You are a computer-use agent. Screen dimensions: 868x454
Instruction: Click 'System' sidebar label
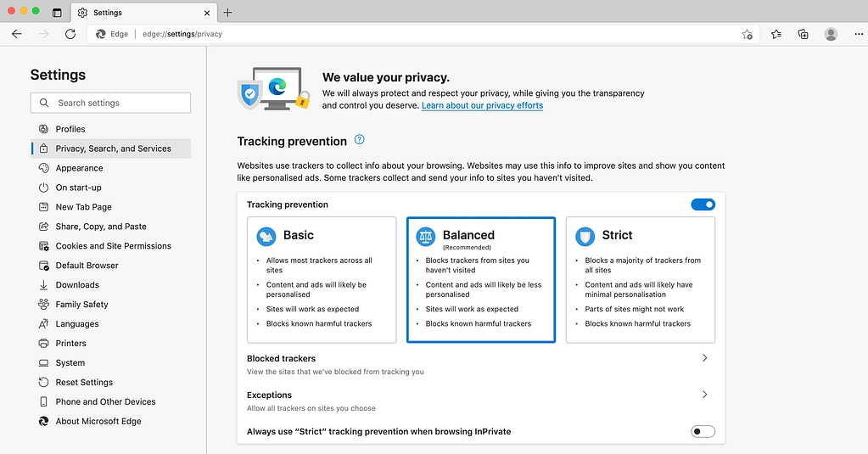point(70,362)
